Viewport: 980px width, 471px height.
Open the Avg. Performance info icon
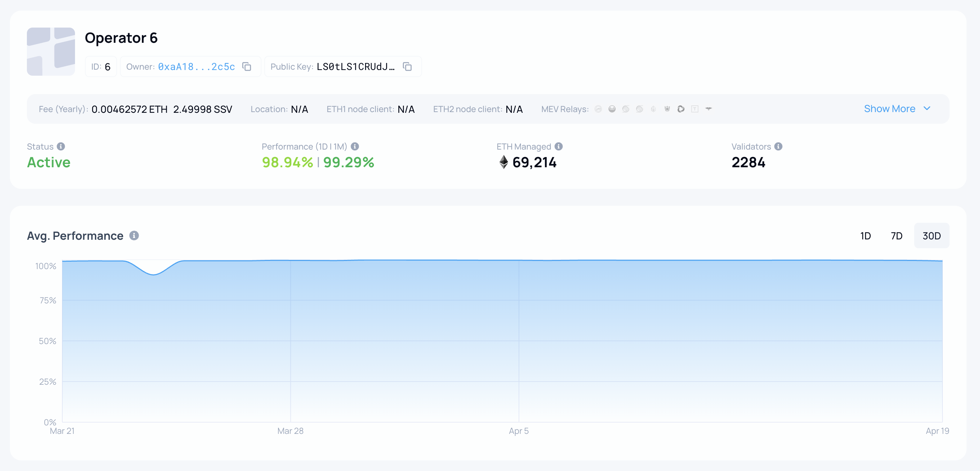click(x=134, y=235)
